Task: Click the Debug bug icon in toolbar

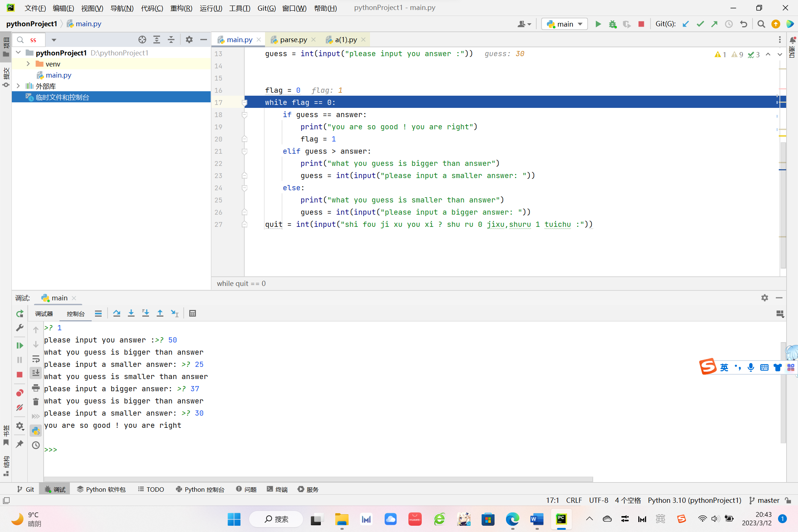Action: point(612,24)
